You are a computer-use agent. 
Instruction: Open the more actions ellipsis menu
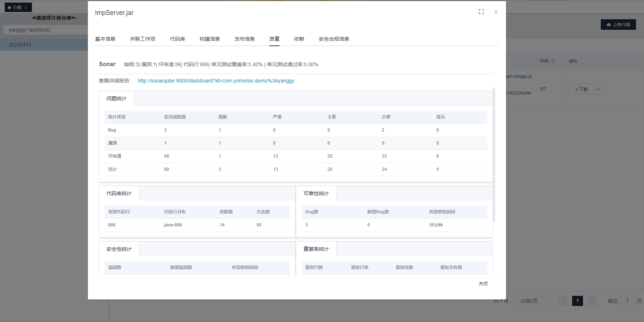click(598, 89)
